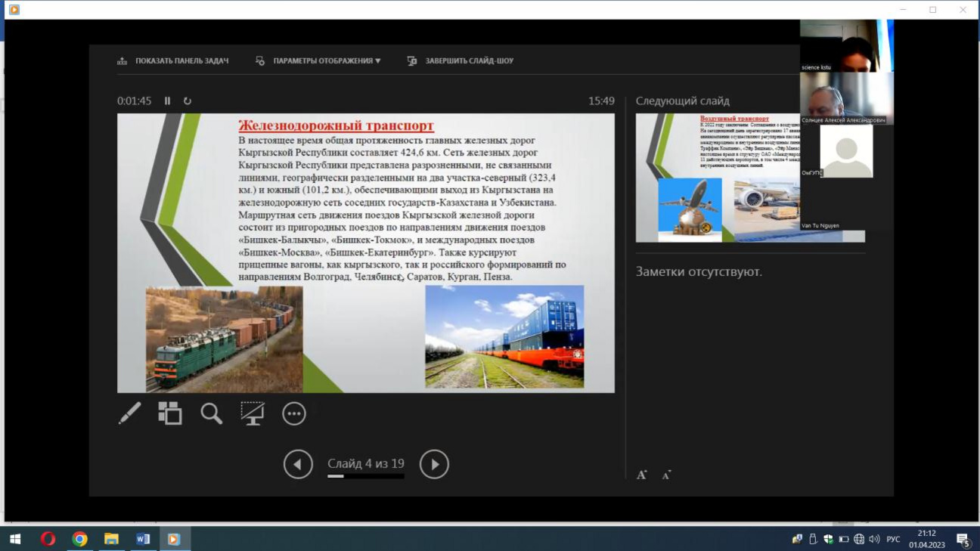Click the slide progress bar under slide counter

(365, 477)
